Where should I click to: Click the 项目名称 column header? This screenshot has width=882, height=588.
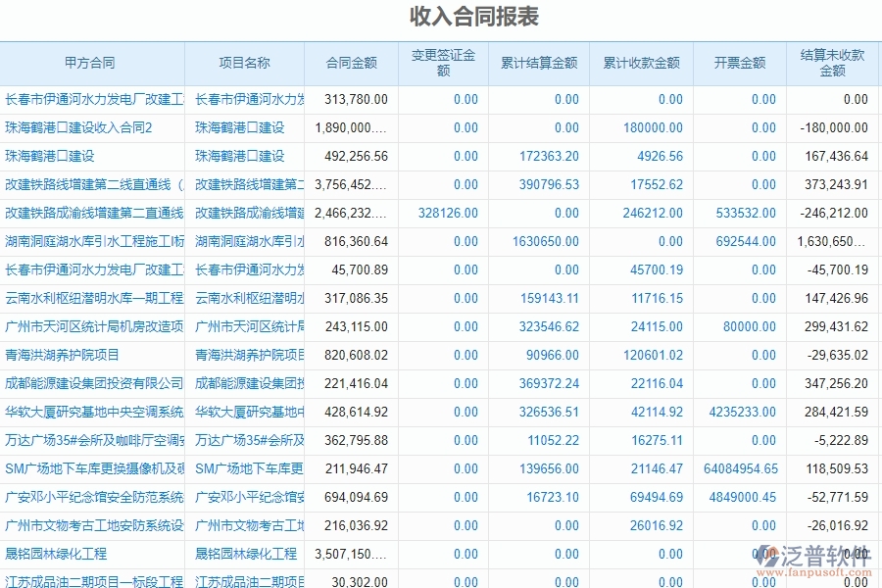point(243,62)
